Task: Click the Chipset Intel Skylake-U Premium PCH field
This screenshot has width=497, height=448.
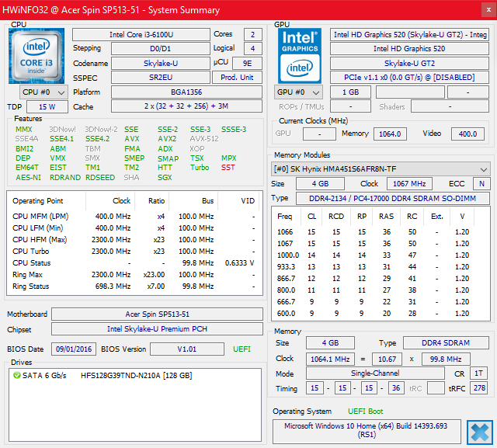Action: tap(157, 329)
